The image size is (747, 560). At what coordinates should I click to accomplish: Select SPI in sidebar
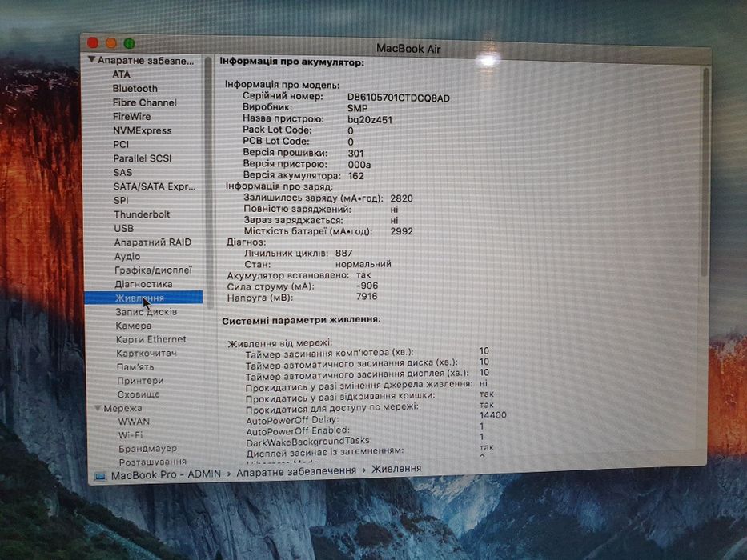[121, 201]
